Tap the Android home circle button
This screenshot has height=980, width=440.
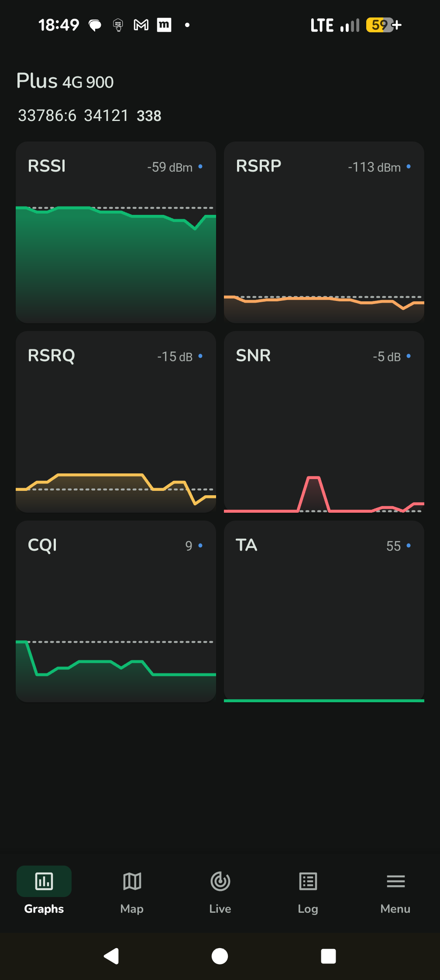[x=220, y=956]
